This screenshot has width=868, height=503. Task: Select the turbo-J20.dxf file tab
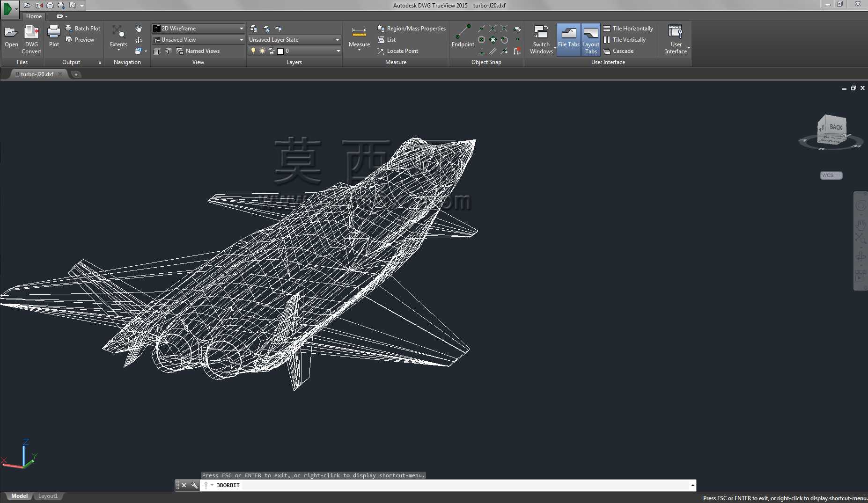[37, 74]
